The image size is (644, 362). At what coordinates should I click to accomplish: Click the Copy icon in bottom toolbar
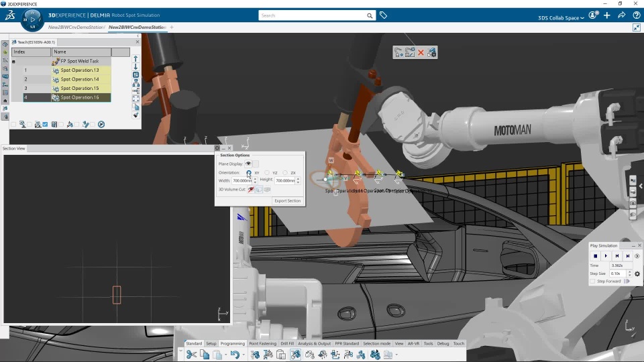click(x=204, y=354)
